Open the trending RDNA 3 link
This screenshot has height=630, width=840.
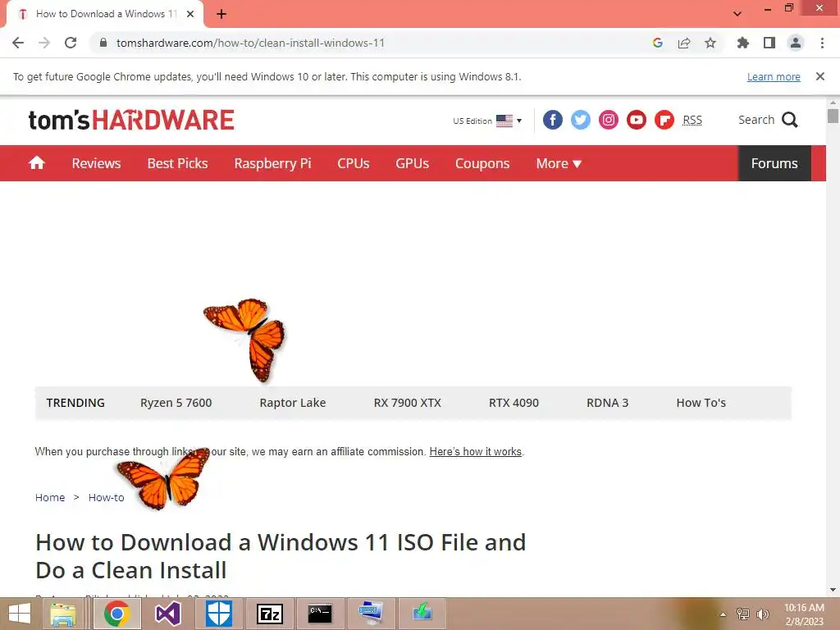click(608, 403)
